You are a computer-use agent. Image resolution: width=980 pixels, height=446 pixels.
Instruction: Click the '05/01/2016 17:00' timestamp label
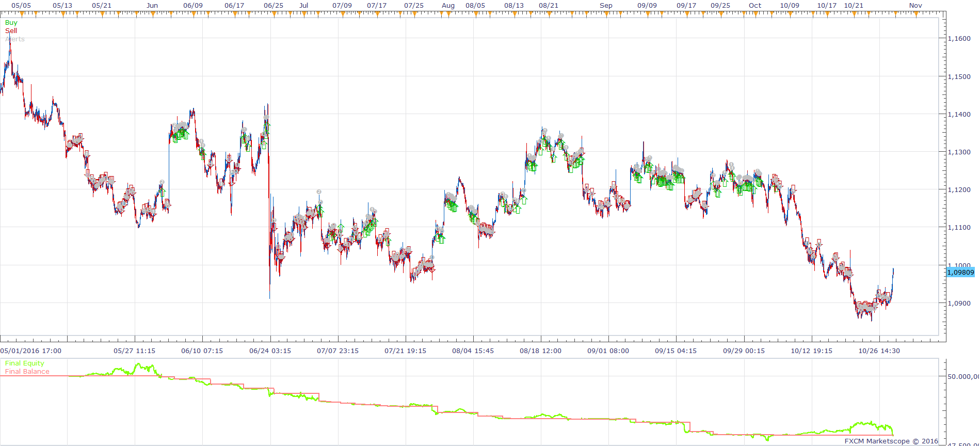(30, 351)
